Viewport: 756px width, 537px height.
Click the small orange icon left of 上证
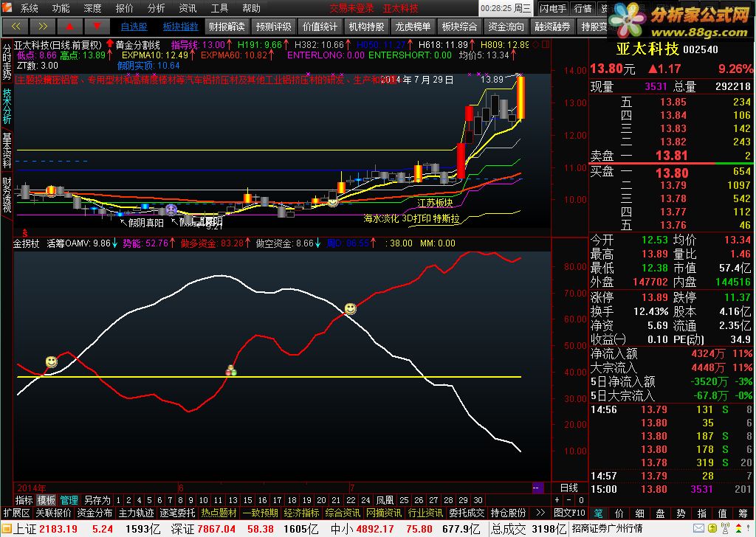coord(6,529)
